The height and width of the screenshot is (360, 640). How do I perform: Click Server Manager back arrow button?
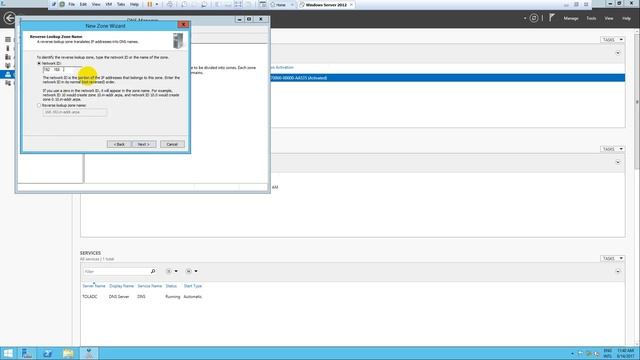9,18
